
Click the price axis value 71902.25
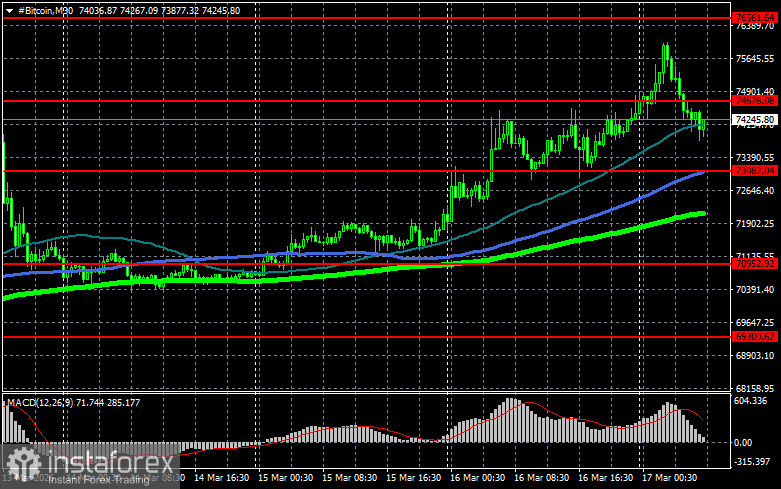click(755, 224)
